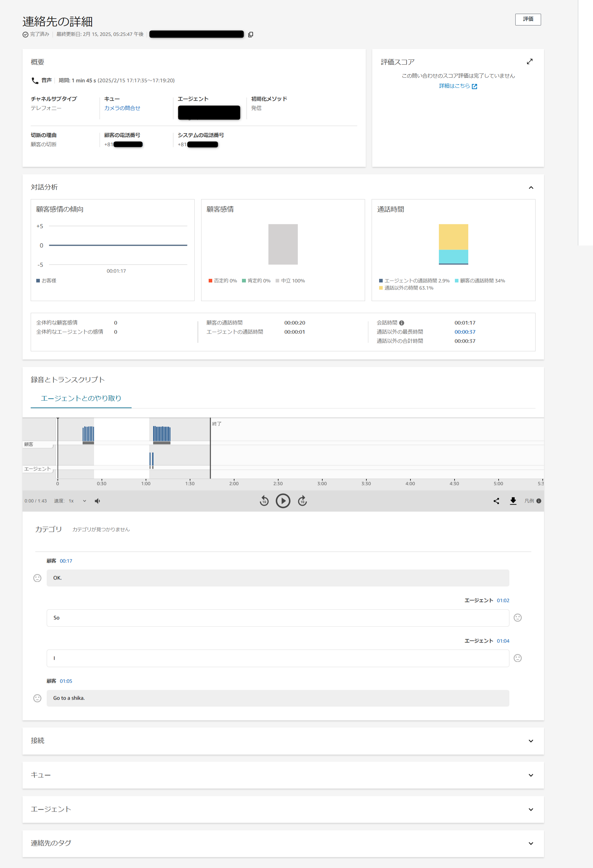Expand the 接続 section
The height and width of the screenshot is (868, 593).
click(531, 741)
